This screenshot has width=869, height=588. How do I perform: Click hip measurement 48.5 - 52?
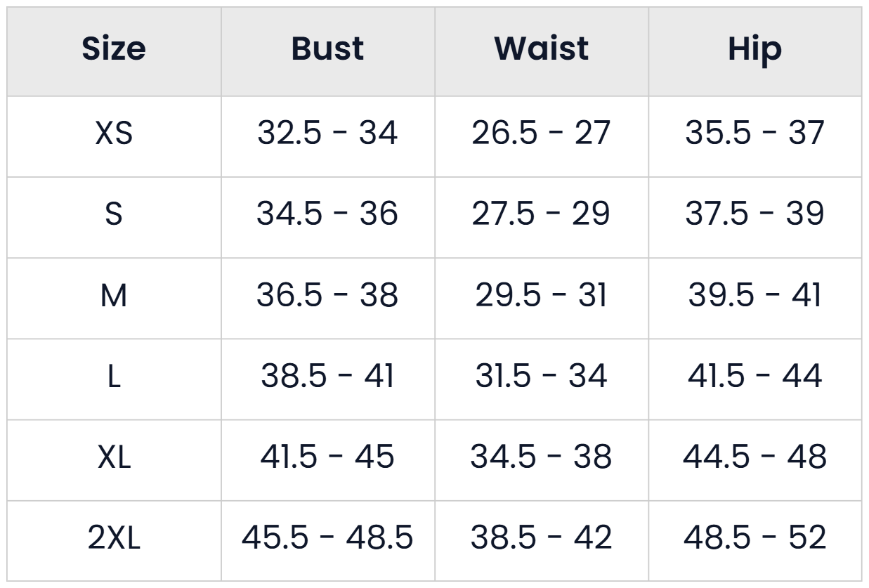(x=754, y=538)
